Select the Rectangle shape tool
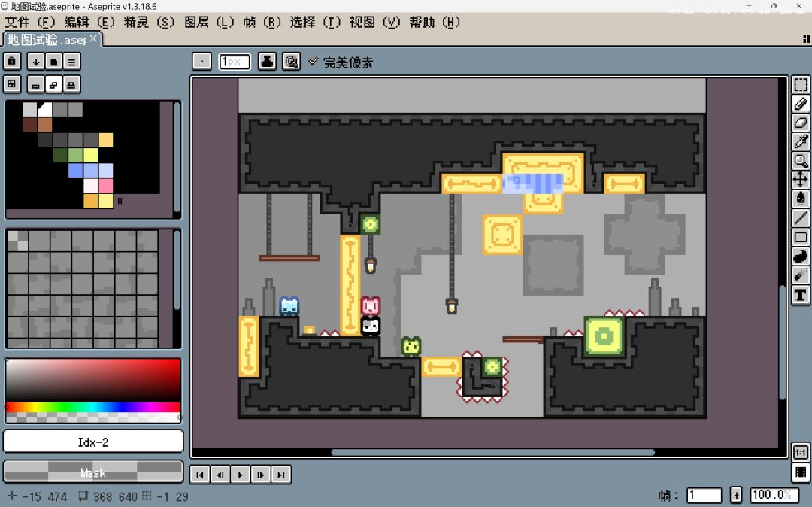This screenshot has width=812, height=507. click(x=801, y=237)
